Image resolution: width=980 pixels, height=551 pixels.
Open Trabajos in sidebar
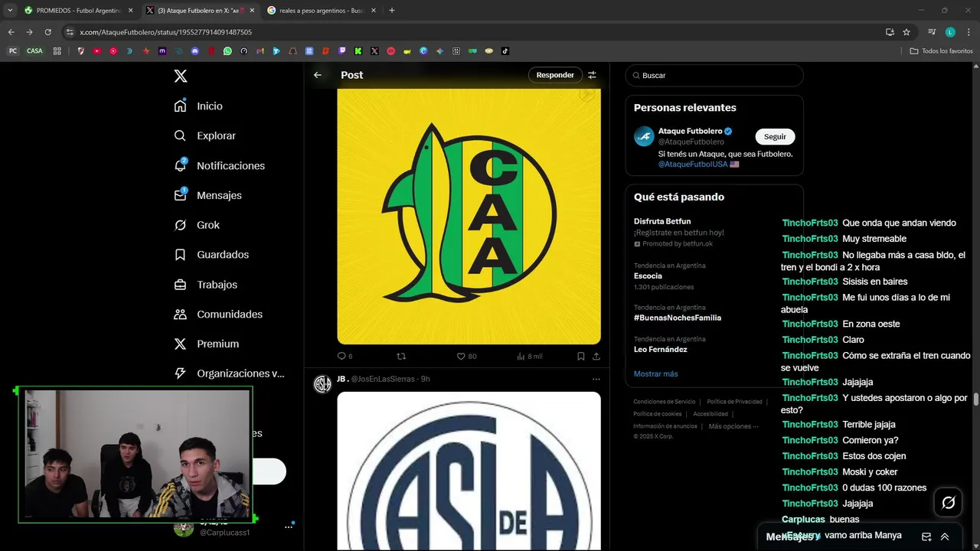coord(205,284)
